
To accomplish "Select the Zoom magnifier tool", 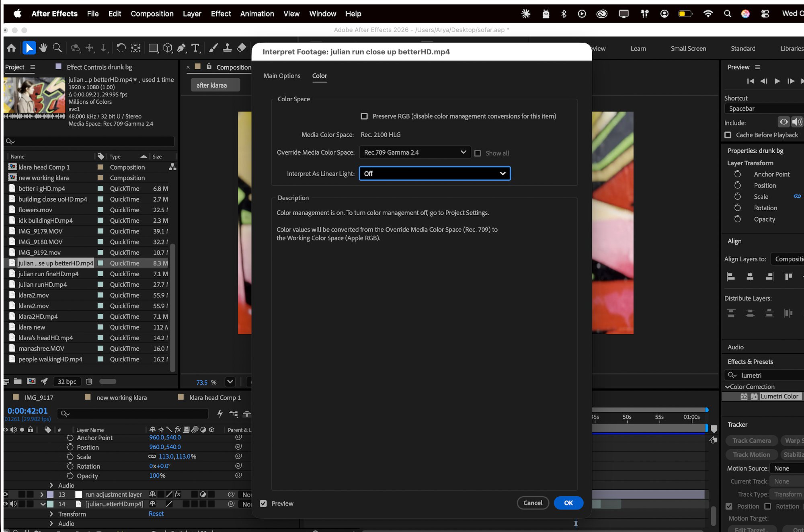I will pyautogui.click(x=57, y=48).
